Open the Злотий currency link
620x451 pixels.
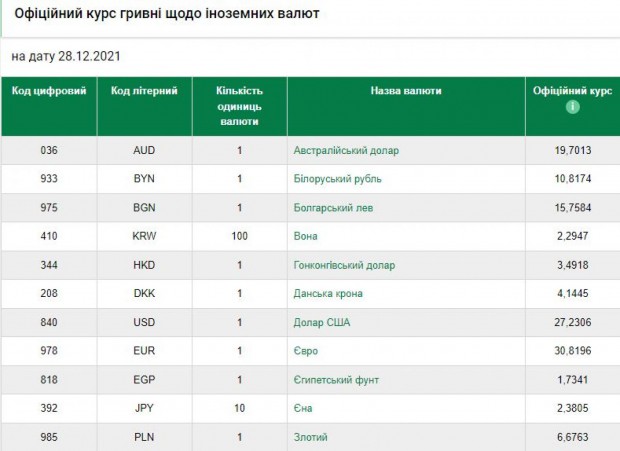pos(310,437)
